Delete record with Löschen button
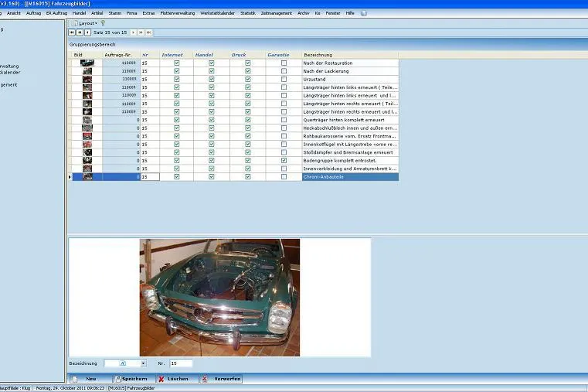Image resolution: width=588 pixels, height=392 pixels. click(x=178, y=379)
